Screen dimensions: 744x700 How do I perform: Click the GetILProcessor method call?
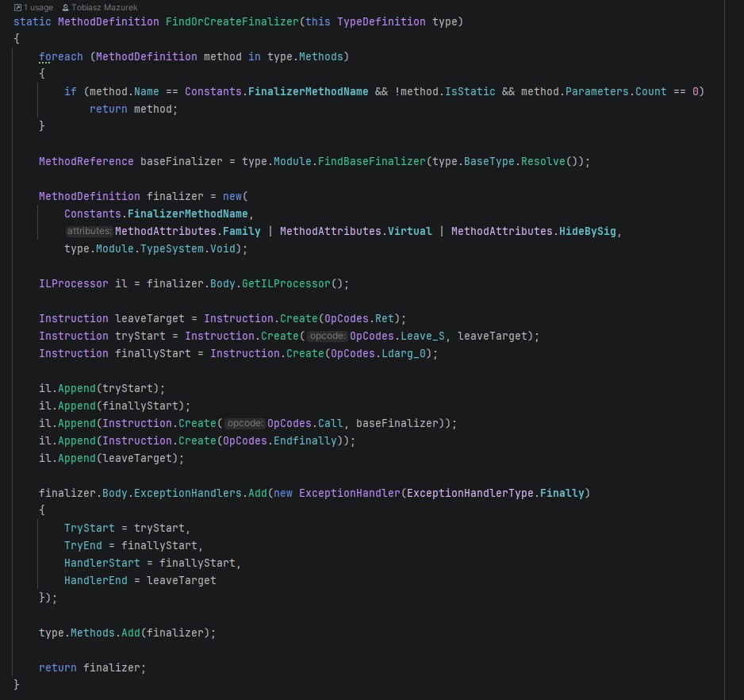point(286,284)
